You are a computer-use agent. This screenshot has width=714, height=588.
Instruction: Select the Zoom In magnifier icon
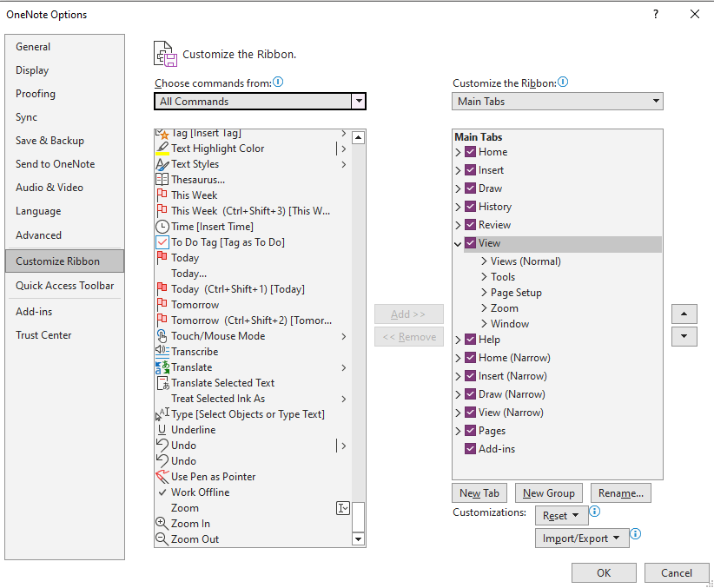tap(162, 523)
